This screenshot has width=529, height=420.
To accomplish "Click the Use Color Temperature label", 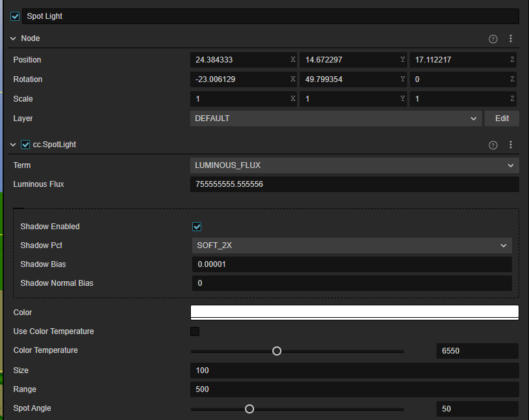I will coord(53,331).
